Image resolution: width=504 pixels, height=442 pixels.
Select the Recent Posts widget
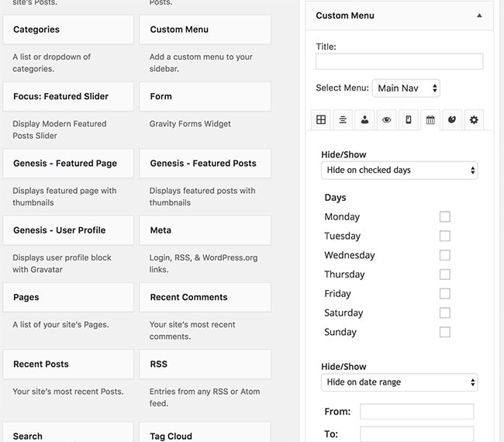pyautogui.click(x=68, y=364)
